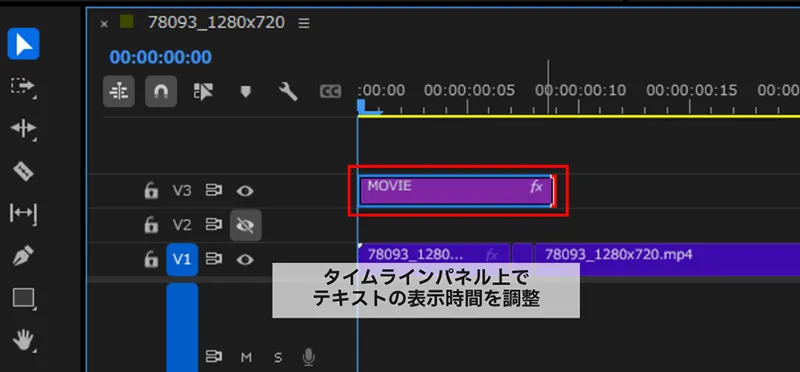Viewport: 800px width, 372px height.
Task: Click fx badge on first 78093_1280... clip
Action: tap(492, 254)
